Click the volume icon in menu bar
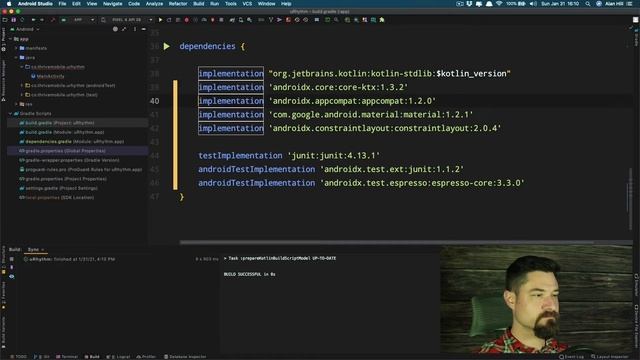 click(x=533, y=4)
